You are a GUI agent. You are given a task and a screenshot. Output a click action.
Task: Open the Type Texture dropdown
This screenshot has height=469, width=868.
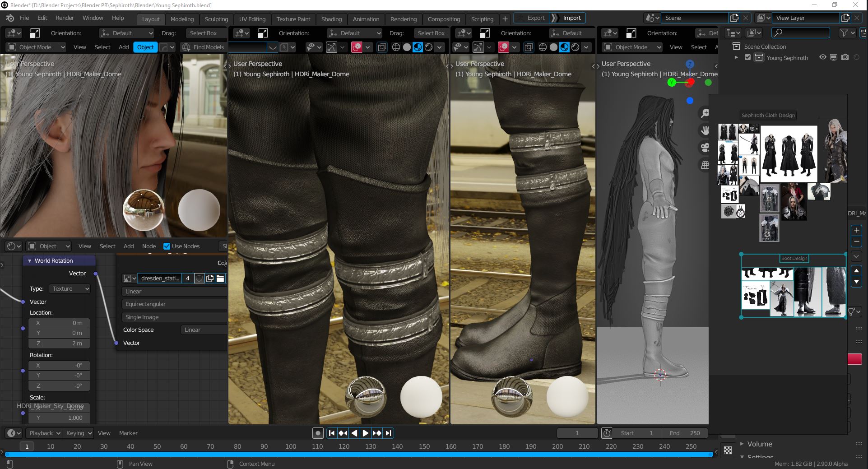[x=70, y=288]
